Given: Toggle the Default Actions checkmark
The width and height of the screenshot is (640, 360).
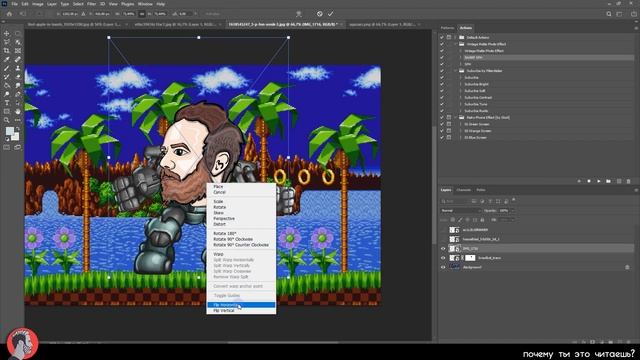Looking at the screenshot, I should click(x=442, y=37).
